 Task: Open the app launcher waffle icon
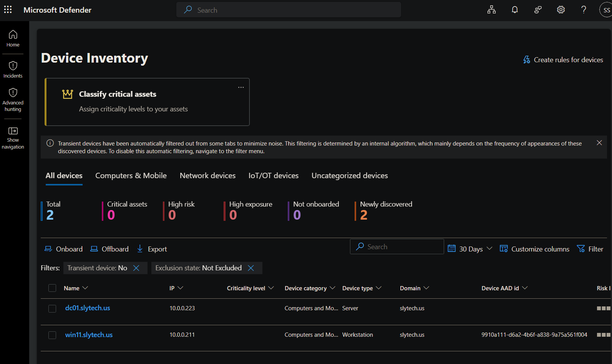[x=8, y=10]
